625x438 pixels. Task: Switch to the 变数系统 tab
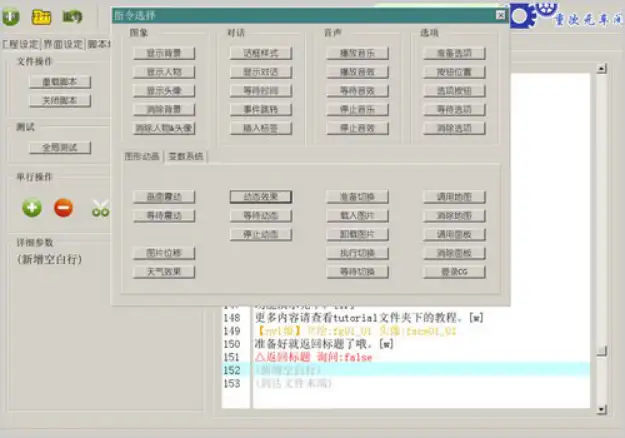pyautogui.click(x=186, y=156)
